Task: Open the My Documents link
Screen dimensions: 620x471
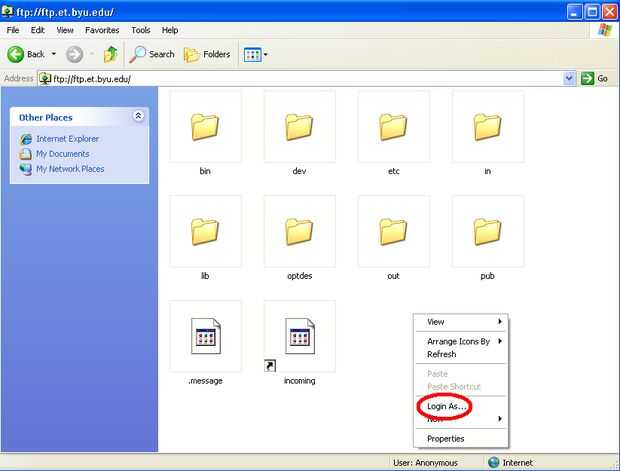Action: point(62,154)
